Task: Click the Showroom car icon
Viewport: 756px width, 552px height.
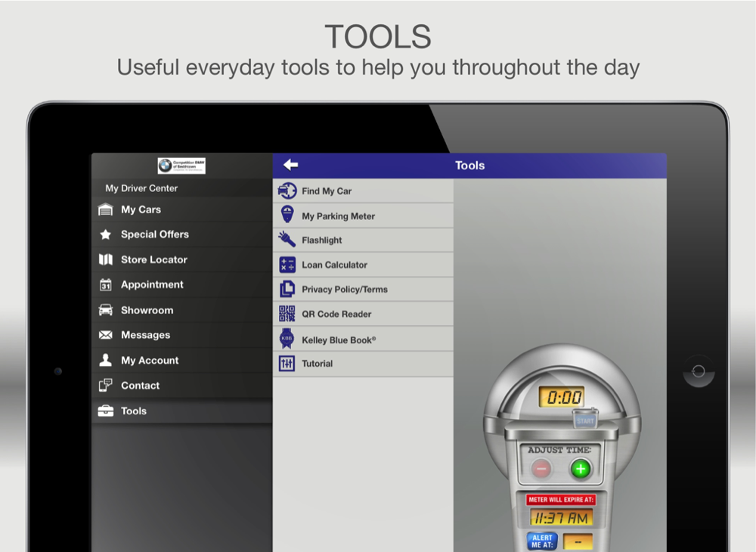Action: click(x=106, y=310)
